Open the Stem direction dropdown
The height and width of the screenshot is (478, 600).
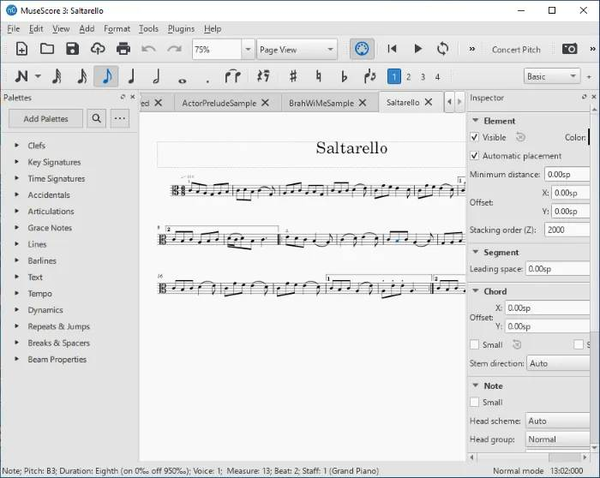[556, 364]
